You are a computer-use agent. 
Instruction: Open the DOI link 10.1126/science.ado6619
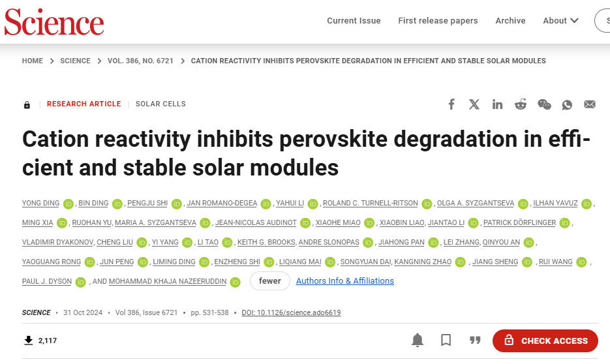(x=291, y=312)
